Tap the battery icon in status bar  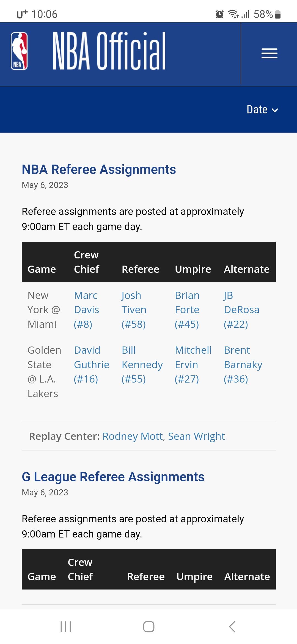pos(278,14)
